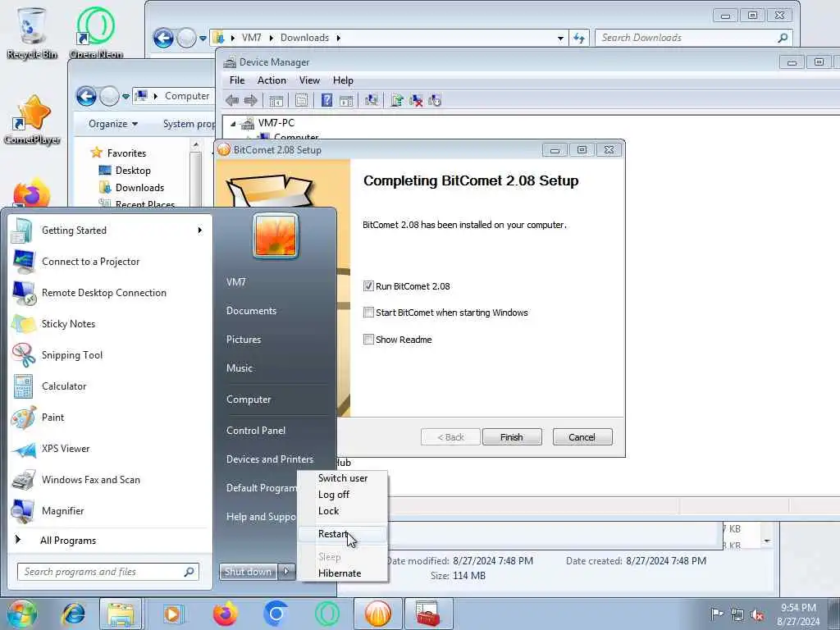
Task: Select Switch user from shutdown options
Action: (342, 478)
